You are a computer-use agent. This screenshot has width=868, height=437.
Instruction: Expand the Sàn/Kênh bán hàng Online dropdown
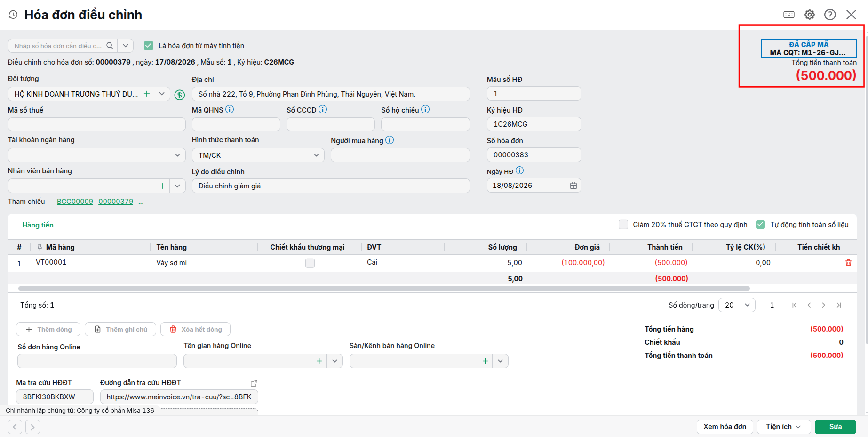pos(501,361)
